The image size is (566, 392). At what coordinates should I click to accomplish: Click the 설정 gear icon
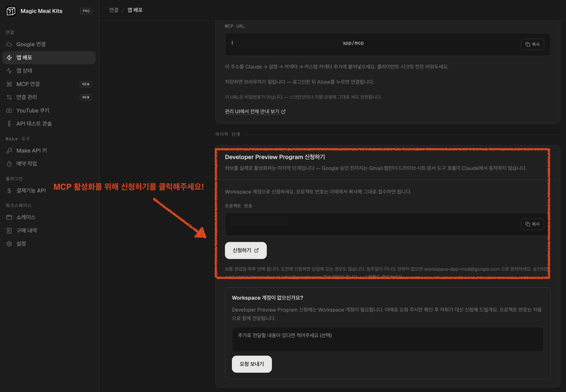click(x=9, y=244)
